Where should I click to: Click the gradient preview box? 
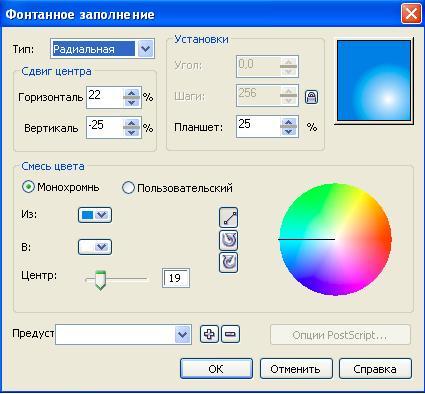point(374,81)
